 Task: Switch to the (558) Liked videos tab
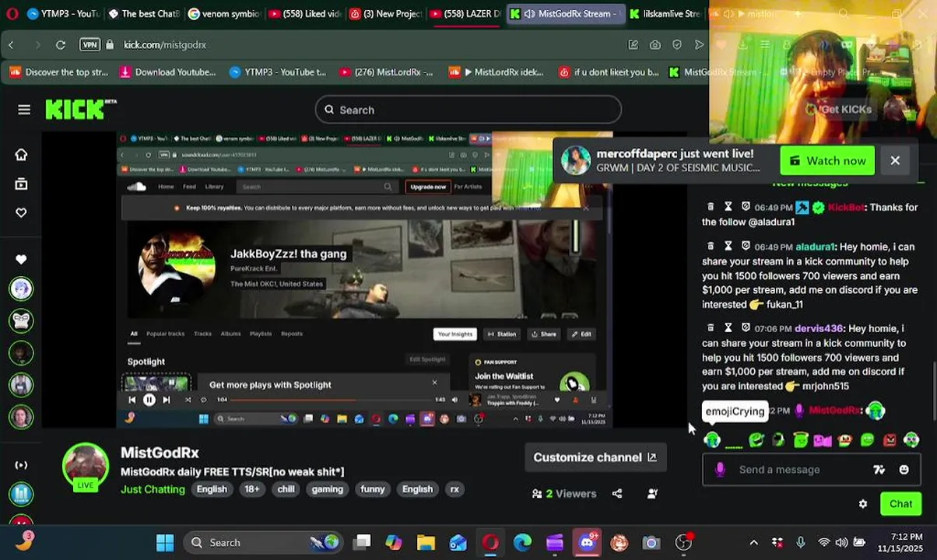(304, 14)
